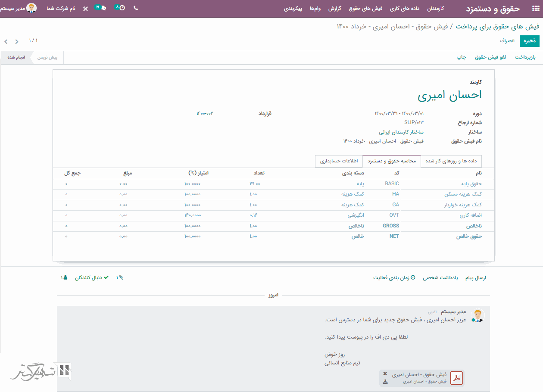Toggle the دنبال کنندگان following button
The width and height of the screenshot is (543, 392).
[88, 278]
